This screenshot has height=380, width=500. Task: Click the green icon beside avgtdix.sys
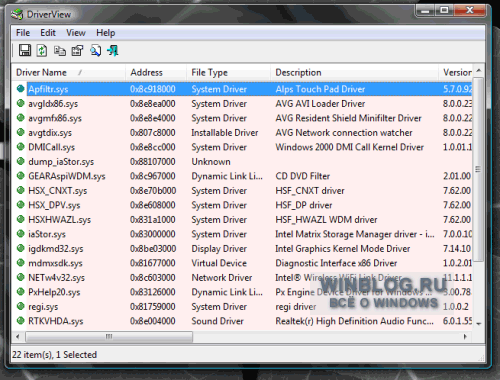pos(21,132)
